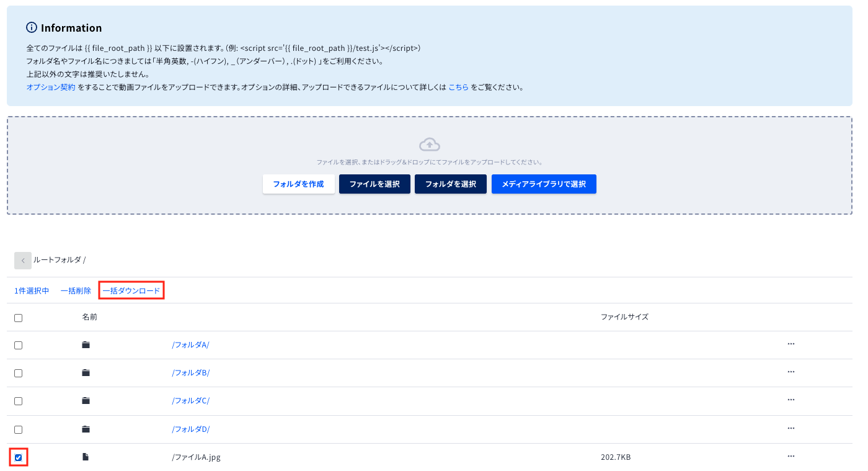868x471 pixels.
Task: Click the /ファイルA.jpg file name
Action: click(197, 457)
